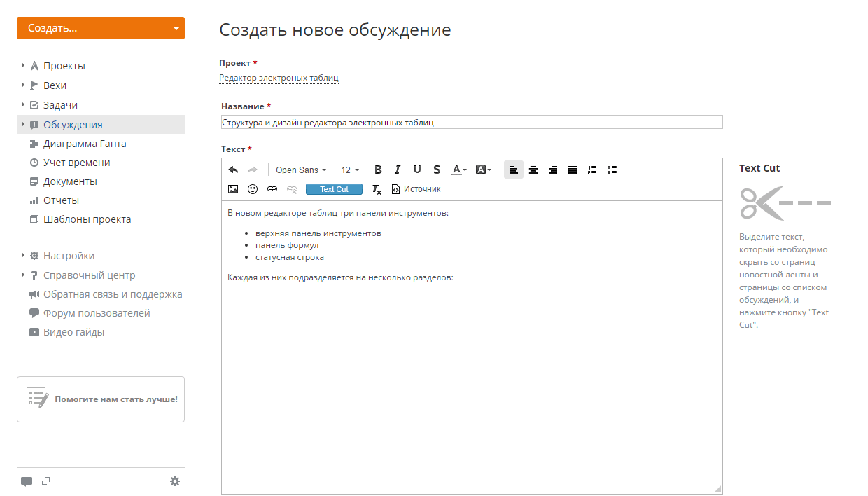Open Учет времени in the sidebar
The width and height of the screenshot is (868, 496).
point(77,163)
